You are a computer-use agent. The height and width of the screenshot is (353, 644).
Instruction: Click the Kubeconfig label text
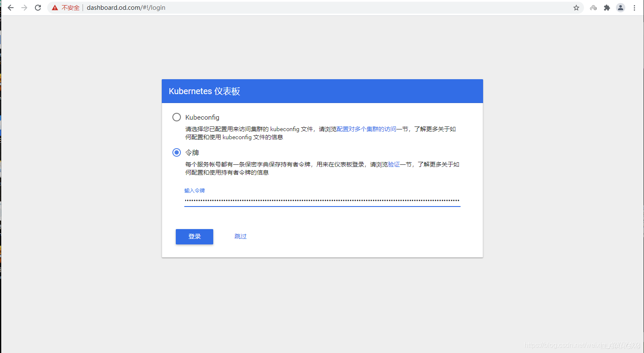(202, 118)
